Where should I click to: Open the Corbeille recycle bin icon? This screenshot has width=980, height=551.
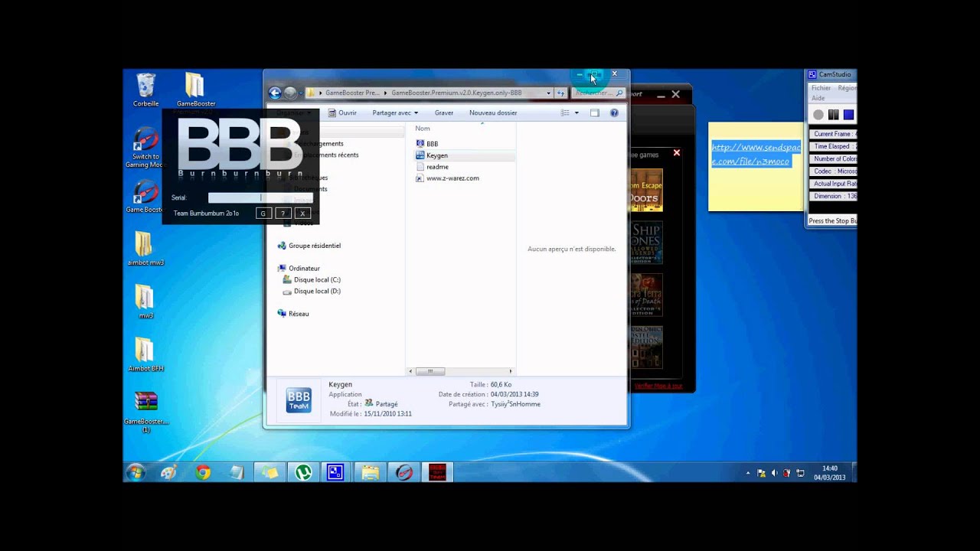click(145, 90)
